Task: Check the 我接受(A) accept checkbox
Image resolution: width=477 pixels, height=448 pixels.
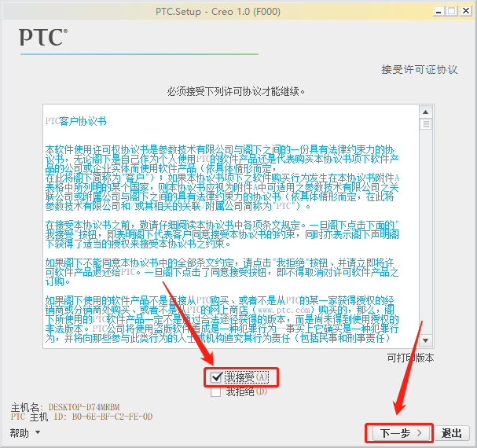Action: click(x=216, y=377)
